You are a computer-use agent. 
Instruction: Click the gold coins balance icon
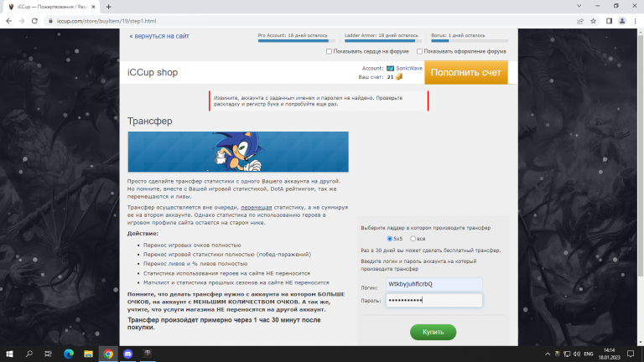[x=398, y=77]
